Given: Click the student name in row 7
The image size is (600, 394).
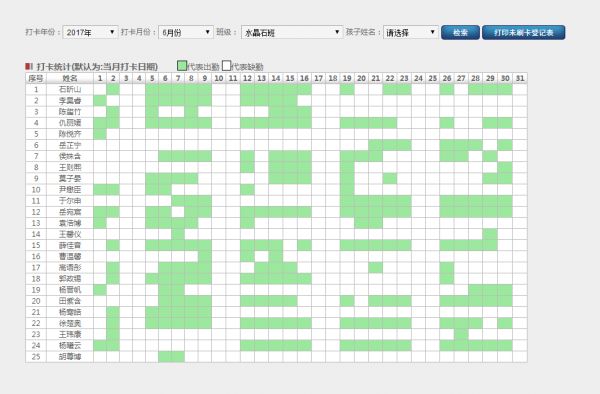Looking at the screenshot, I should click(70, 156).
